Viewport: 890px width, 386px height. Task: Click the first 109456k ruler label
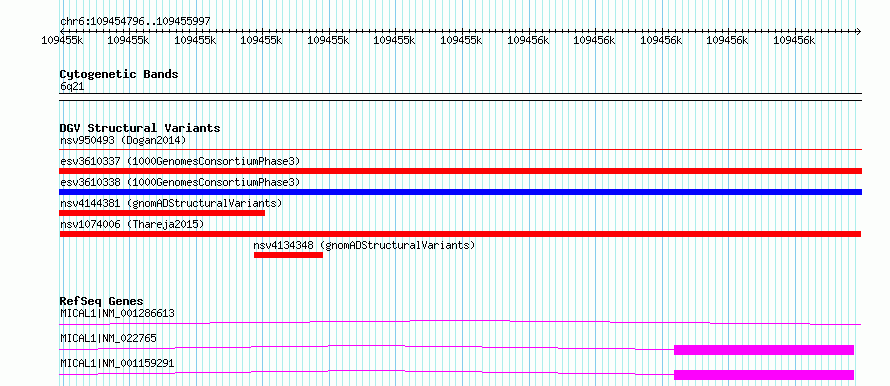click(528, 40)
